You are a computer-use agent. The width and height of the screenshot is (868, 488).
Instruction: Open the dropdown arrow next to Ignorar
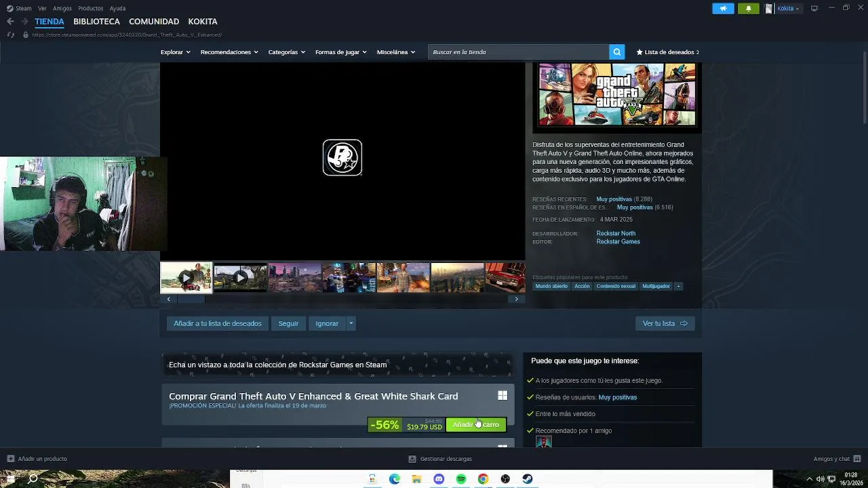pos(351,323)
